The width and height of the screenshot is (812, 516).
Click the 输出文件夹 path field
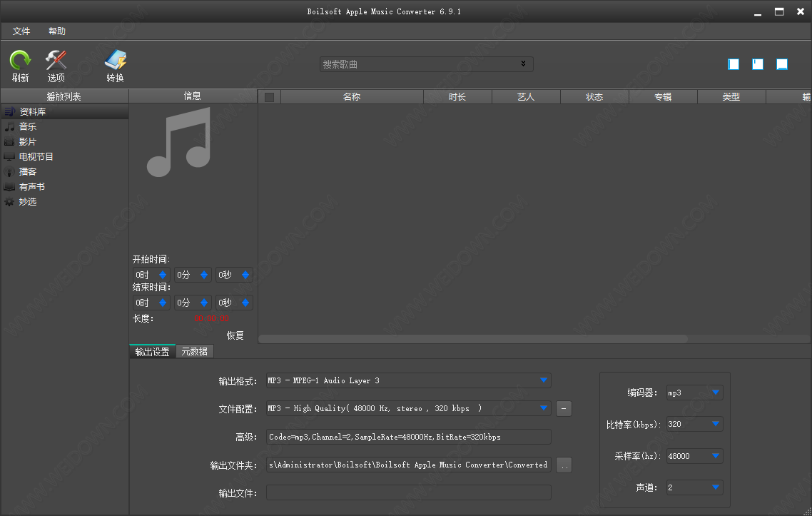click(x=409, y=465)
